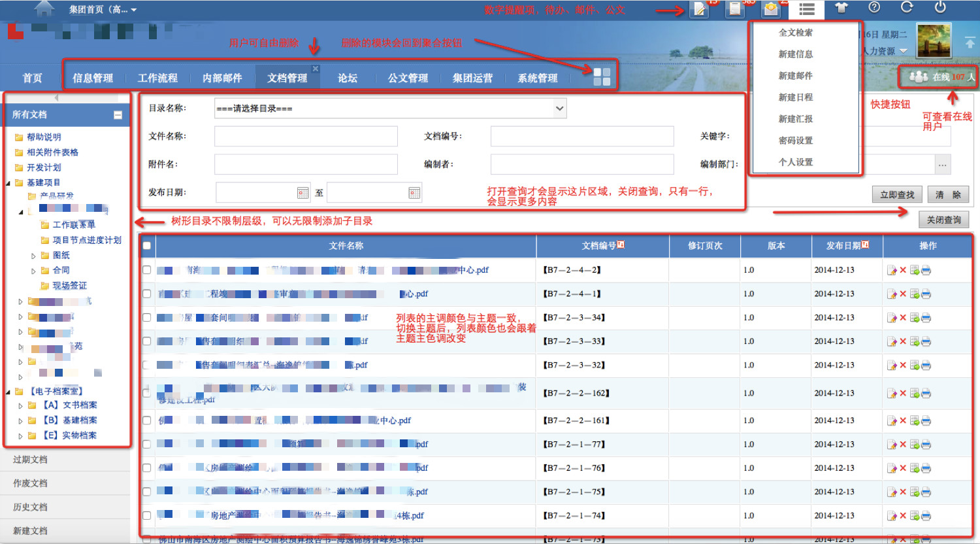
Task: Select 全文检索 from the shortcut menu
Action: click(x=795, y=33)
